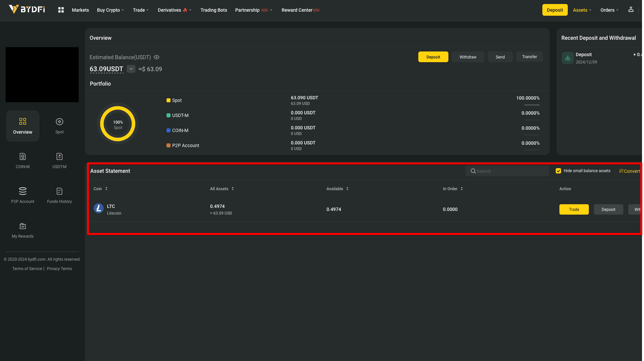
Task: Click the green recent deposit download icon
Action: tap(568, 58)
